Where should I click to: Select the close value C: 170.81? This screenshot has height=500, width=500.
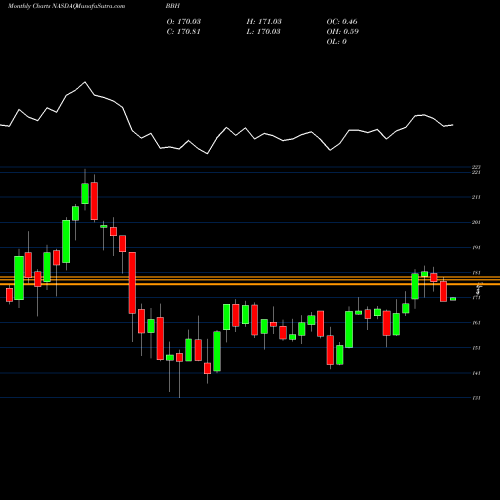tap(183, 31)
